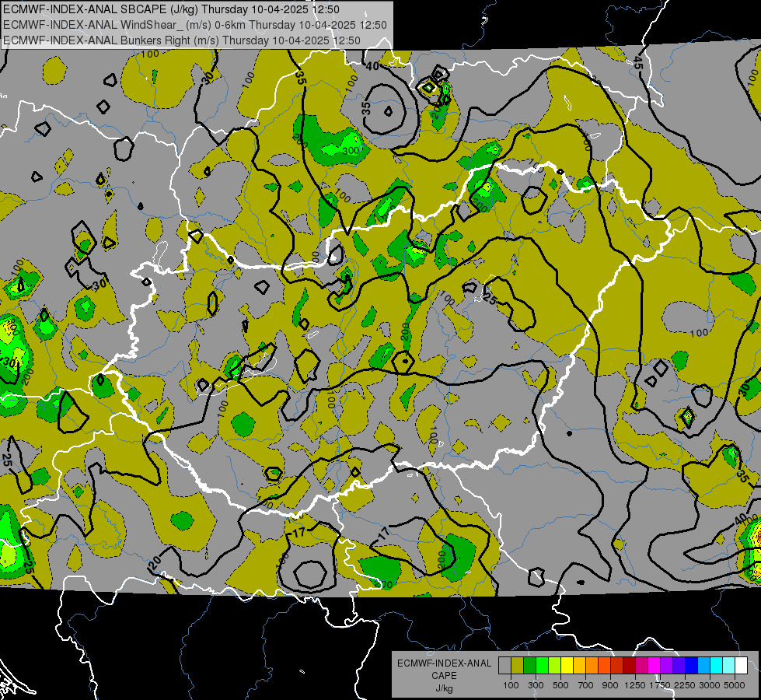Click the yellow swatch in the legend

point(567,666)
